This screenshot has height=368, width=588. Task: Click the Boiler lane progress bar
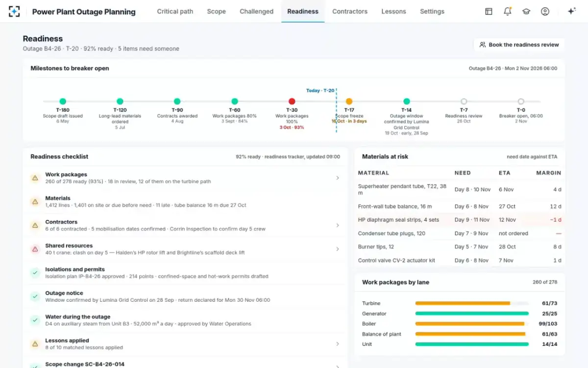(472, 324)
